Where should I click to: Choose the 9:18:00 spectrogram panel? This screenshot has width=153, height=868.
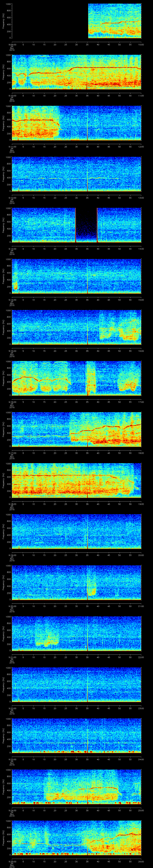pos(76,480)
